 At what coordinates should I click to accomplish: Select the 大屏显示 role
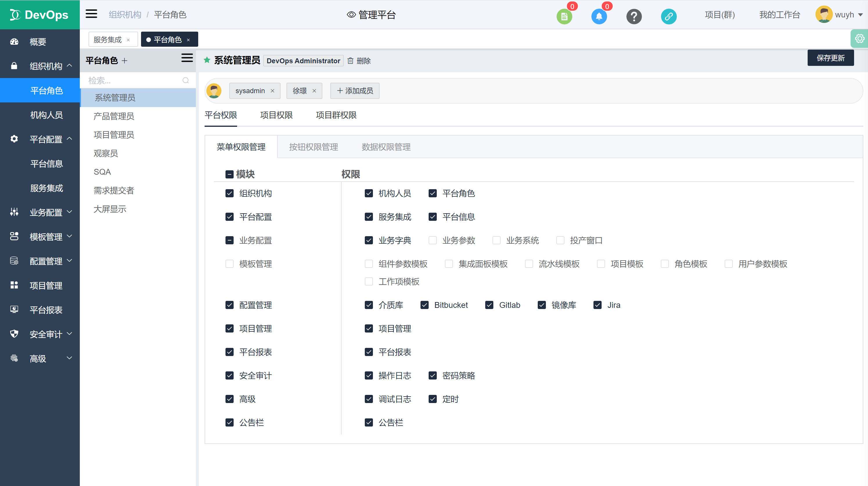click(138, 209)
